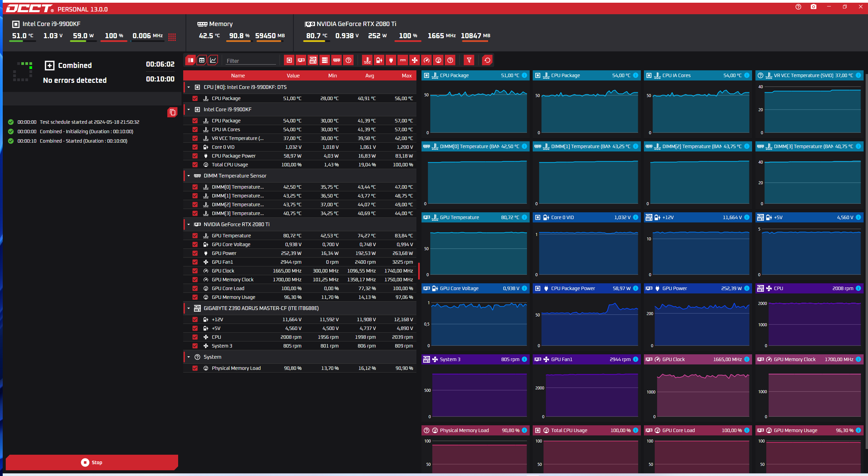
Task: Toggle the motherboard sensor filter icon
Action: [313, 60]
